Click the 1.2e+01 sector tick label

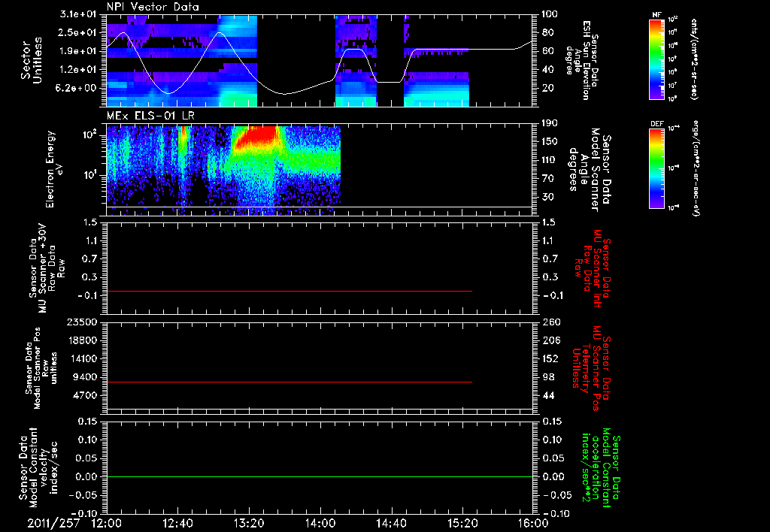[x=78, y=70]
